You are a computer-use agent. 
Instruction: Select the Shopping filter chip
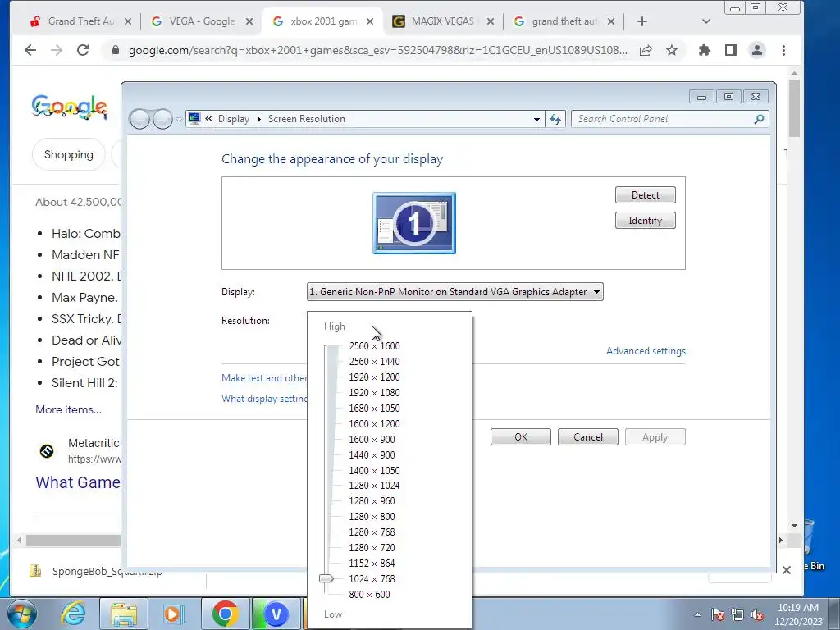pyautogui.click(x=69, y=154)
